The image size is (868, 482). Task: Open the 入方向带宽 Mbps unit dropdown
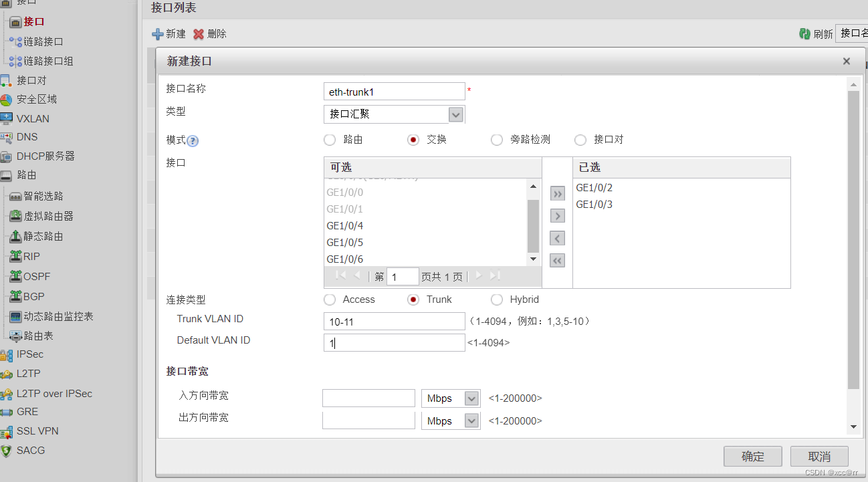click(x=472, y=398)
